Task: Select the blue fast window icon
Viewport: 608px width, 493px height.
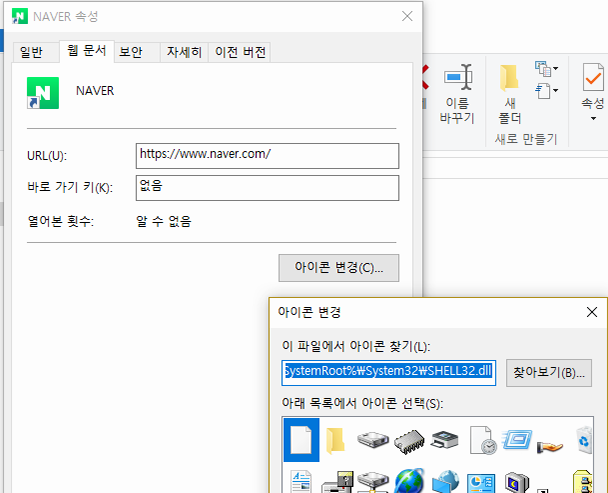Action: point(517,439)
